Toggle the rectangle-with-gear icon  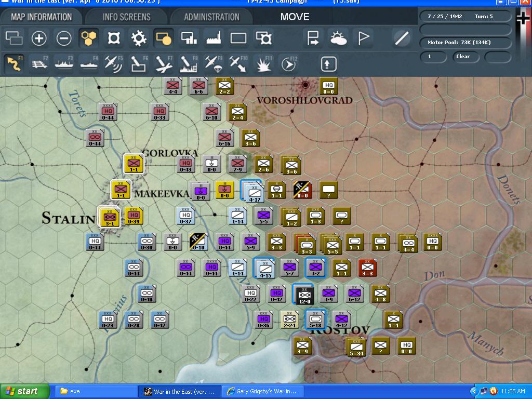tap(263, 38)
